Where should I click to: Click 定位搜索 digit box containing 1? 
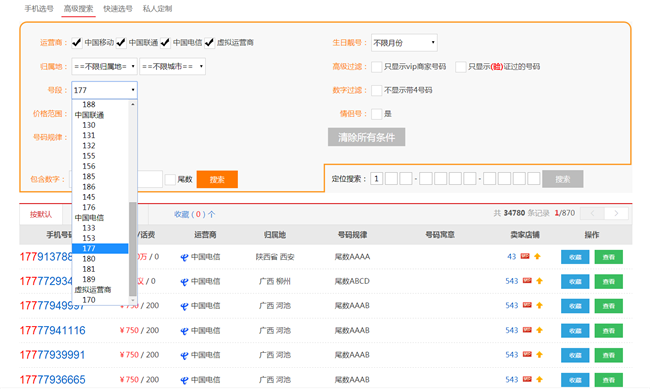pyautogui.click(x=376, y=179)
